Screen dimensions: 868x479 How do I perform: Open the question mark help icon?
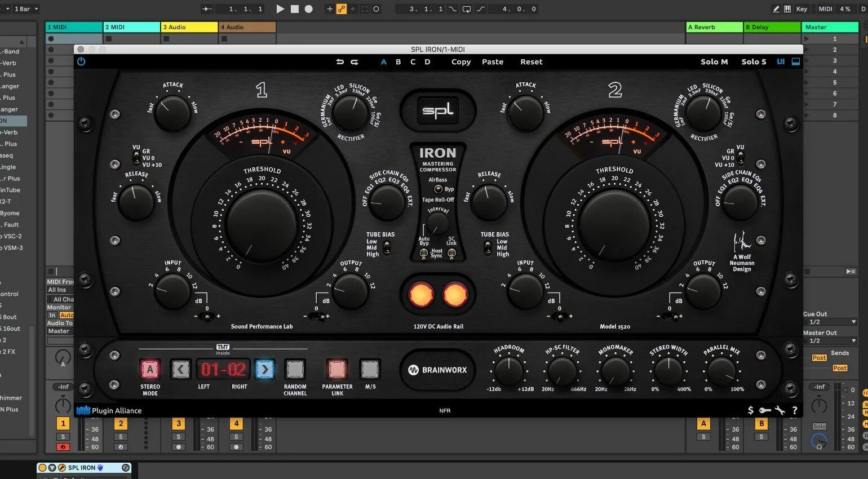click(x=795, y=410)
